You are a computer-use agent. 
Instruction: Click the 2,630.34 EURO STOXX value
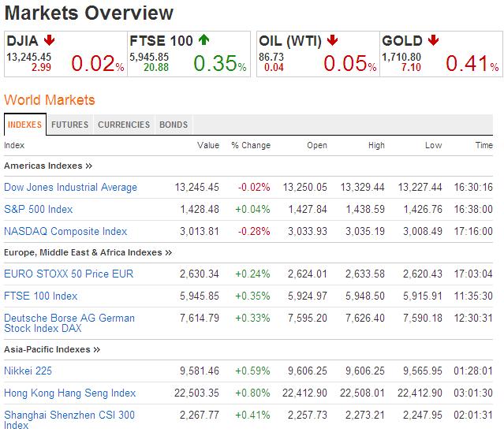pos(200,274)
